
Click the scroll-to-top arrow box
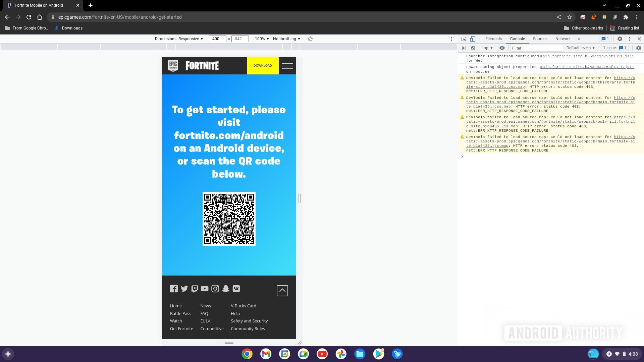pyautogui.click(x=282, y=291)
